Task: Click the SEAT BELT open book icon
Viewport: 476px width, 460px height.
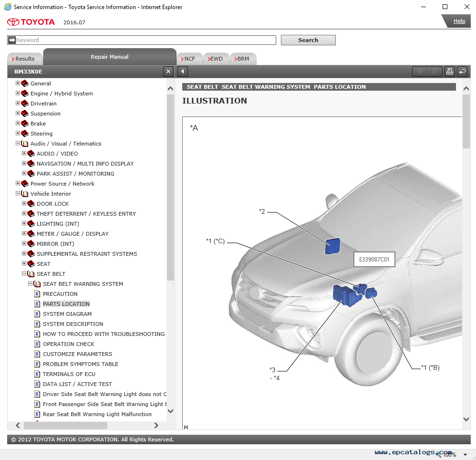Action: [31, 273]
